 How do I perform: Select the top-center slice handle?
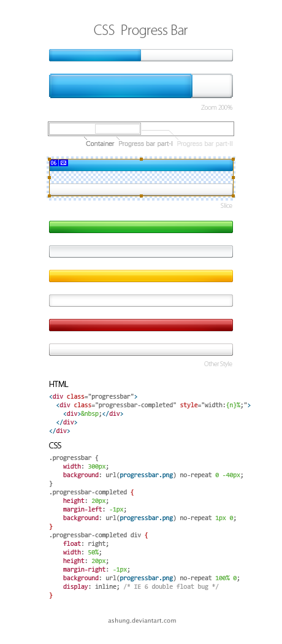[141, 159]
